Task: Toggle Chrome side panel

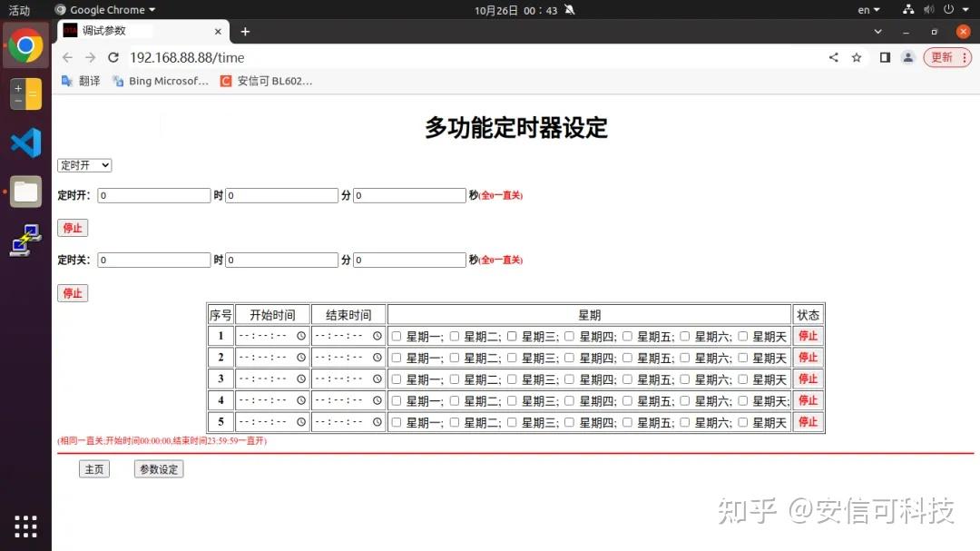Action: 885,57
